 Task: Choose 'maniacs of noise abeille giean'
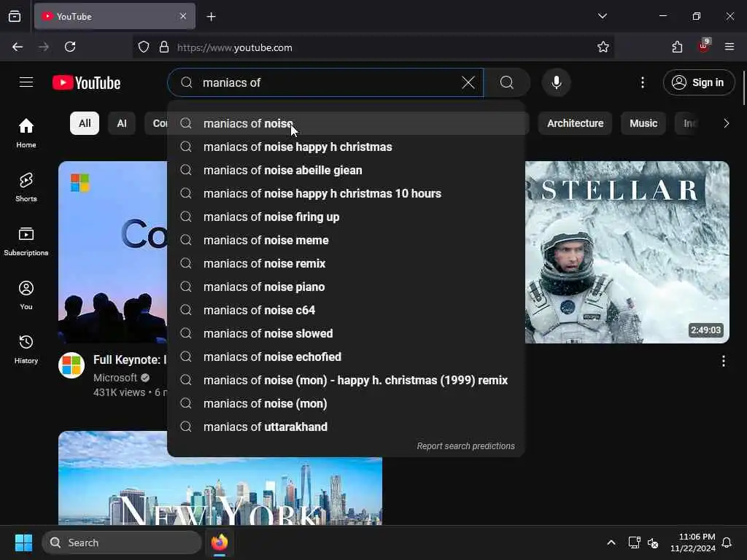pos(347,170)
